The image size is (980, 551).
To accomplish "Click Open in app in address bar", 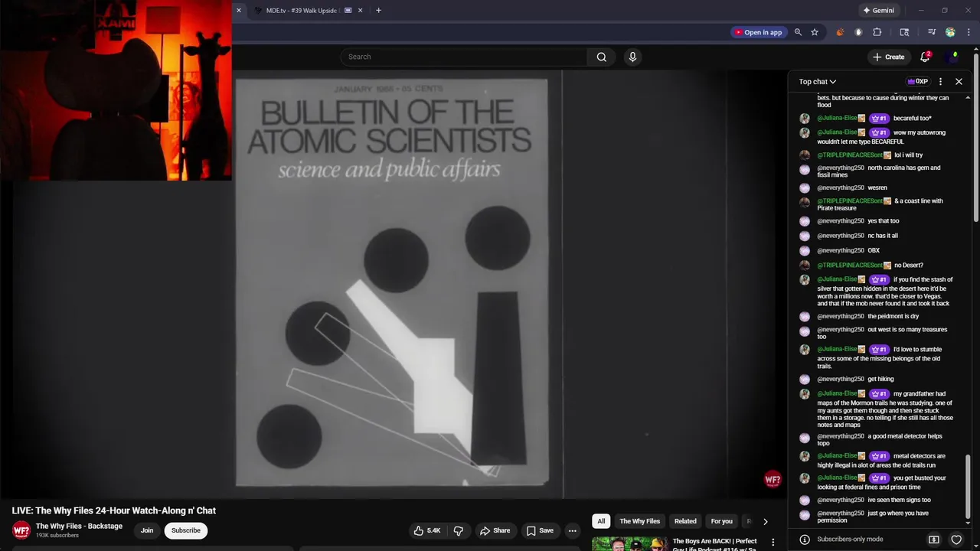I will click(758, 32).
